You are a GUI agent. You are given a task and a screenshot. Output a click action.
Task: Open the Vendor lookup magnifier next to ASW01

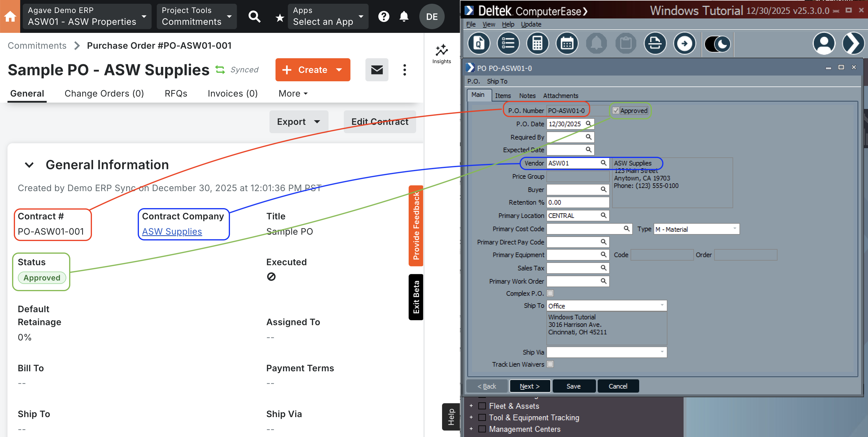(603, 163)
